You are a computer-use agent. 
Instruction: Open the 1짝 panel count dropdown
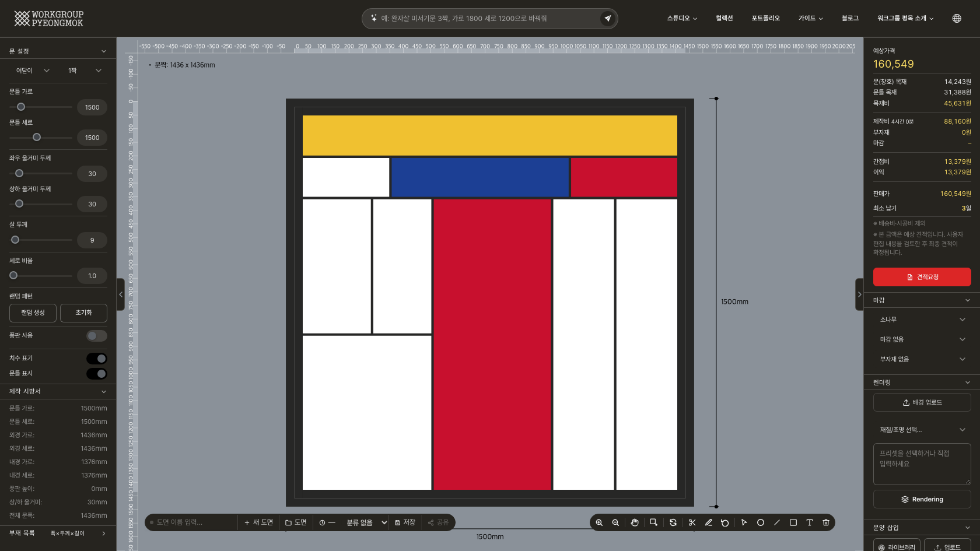tap(85, 71)
